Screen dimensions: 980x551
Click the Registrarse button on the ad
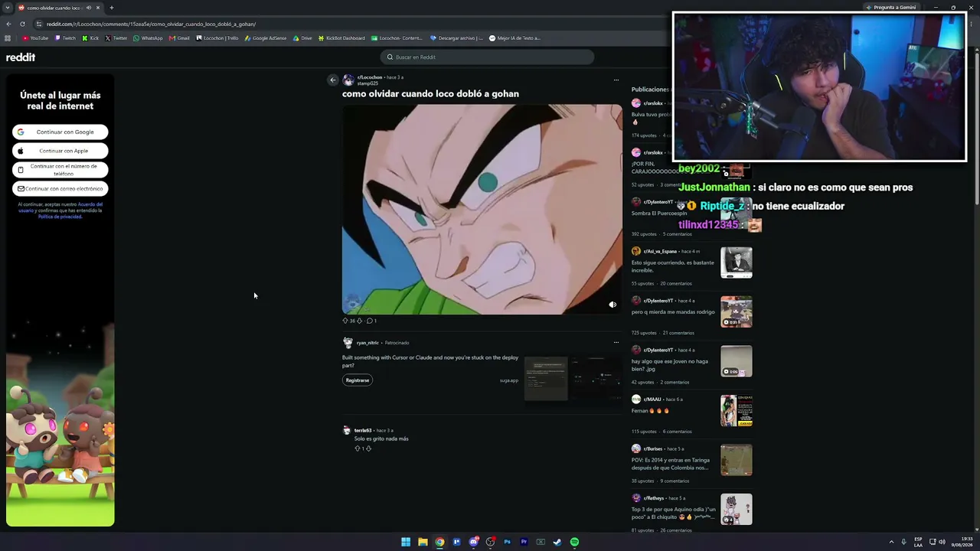point(358,380)
